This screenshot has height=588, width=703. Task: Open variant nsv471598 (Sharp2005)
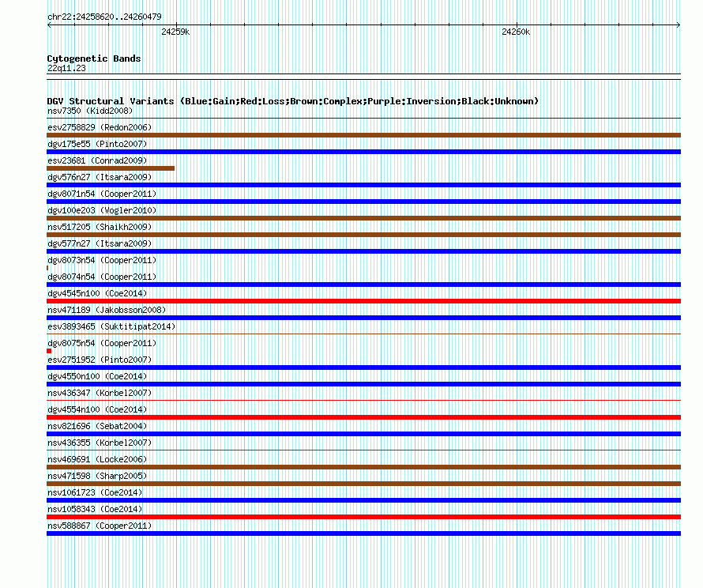[97, 476]
